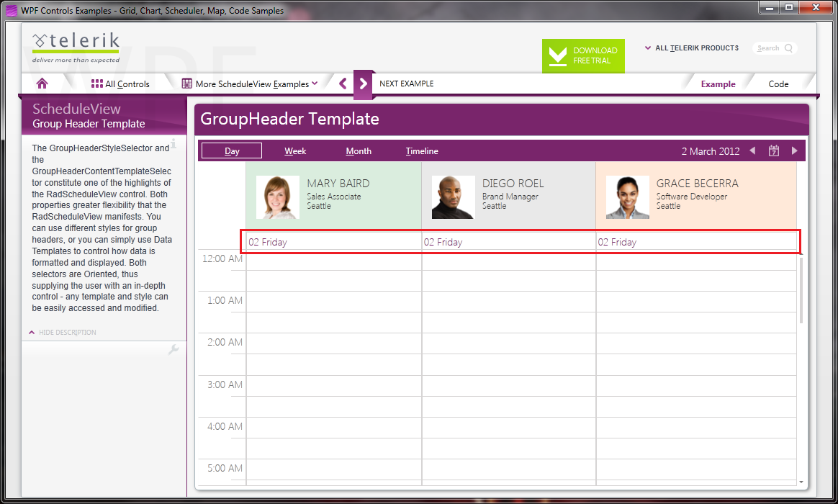Click Mary Baird's photo
Viewport: 838px width, 504px height.
click(277, 197)
